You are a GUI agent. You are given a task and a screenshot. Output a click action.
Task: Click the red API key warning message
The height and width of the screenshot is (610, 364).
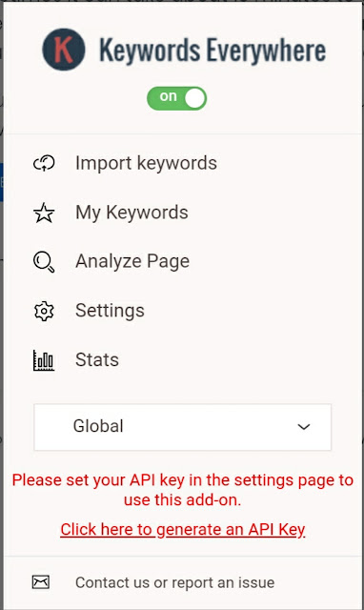click(182, 490)
